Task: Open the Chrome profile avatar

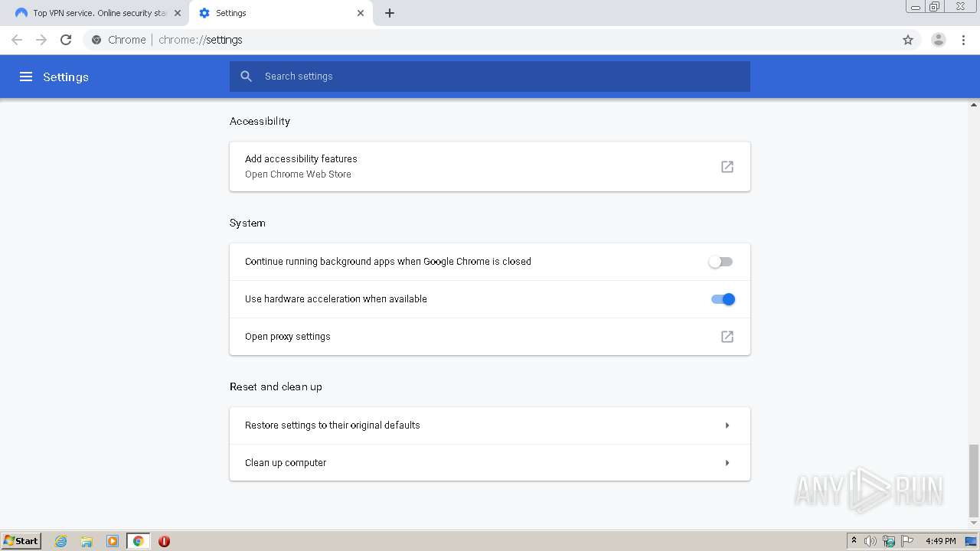Action: click(939, 40)
